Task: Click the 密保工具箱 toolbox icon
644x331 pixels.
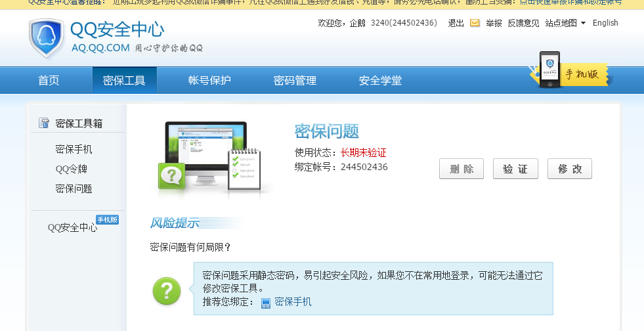Action: (43, 123)
